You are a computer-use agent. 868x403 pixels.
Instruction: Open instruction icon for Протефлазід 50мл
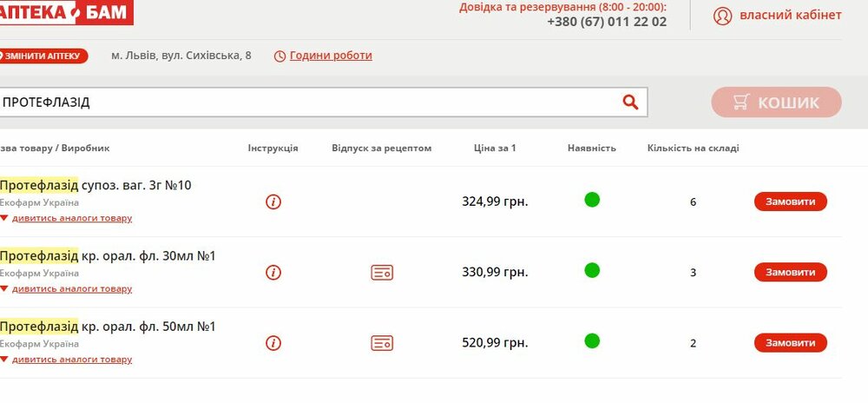pyautogui.click(x=273, y=343)
